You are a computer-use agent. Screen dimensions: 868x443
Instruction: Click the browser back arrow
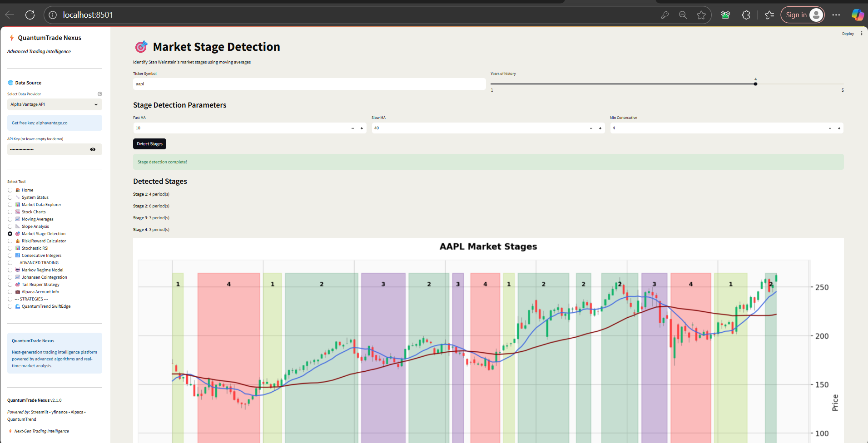[x=10, y=15]
